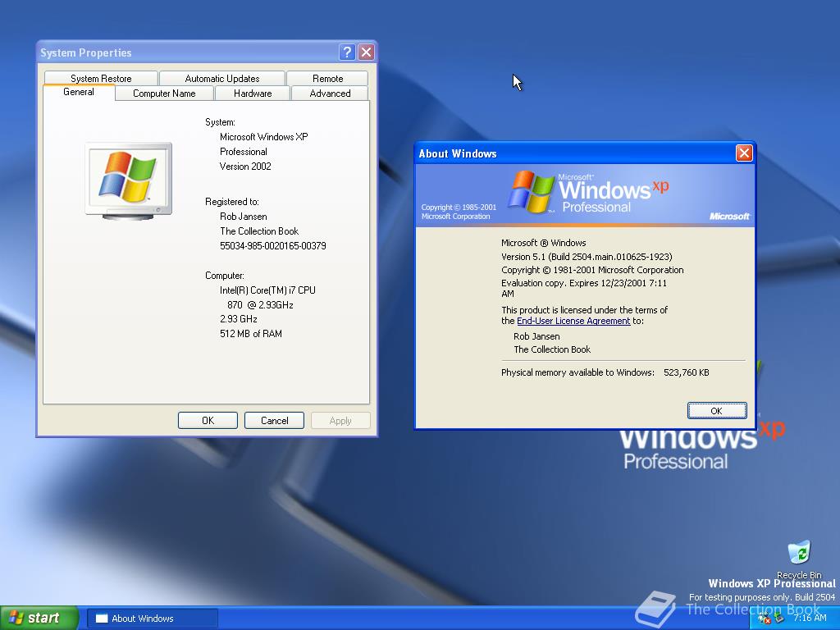
Task: Click 'Version 5.1 (Build 2504.main.010625-1923)' text
Action: (x=587, y=257)
